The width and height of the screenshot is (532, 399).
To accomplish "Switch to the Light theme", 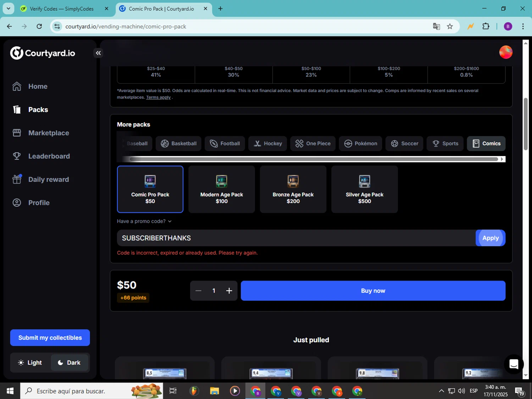I will [30, 362].
